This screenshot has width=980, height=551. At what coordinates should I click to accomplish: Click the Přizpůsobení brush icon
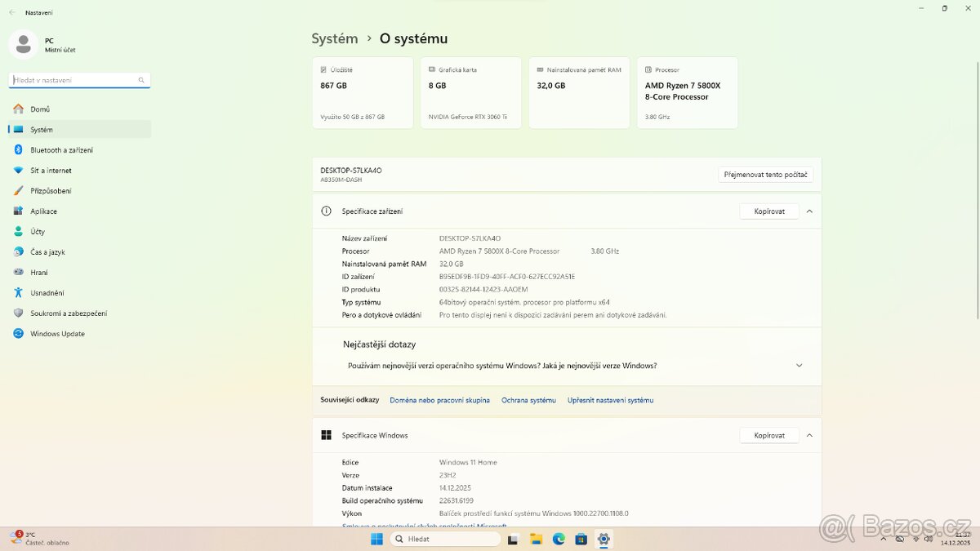(x=18, y=190)
